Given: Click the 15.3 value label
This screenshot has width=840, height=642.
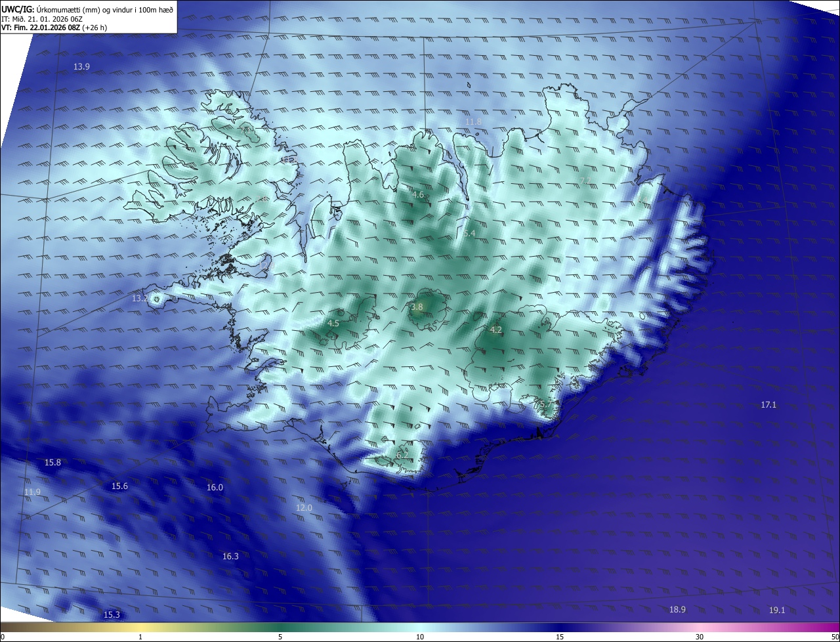Looking at the screenshot, I should [x=112, y=614].
